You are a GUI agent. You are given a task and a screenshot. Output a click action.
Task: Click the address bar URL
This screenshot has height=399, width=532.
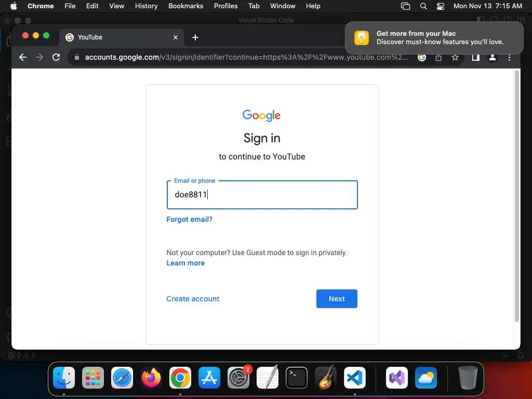click(246, 57)
